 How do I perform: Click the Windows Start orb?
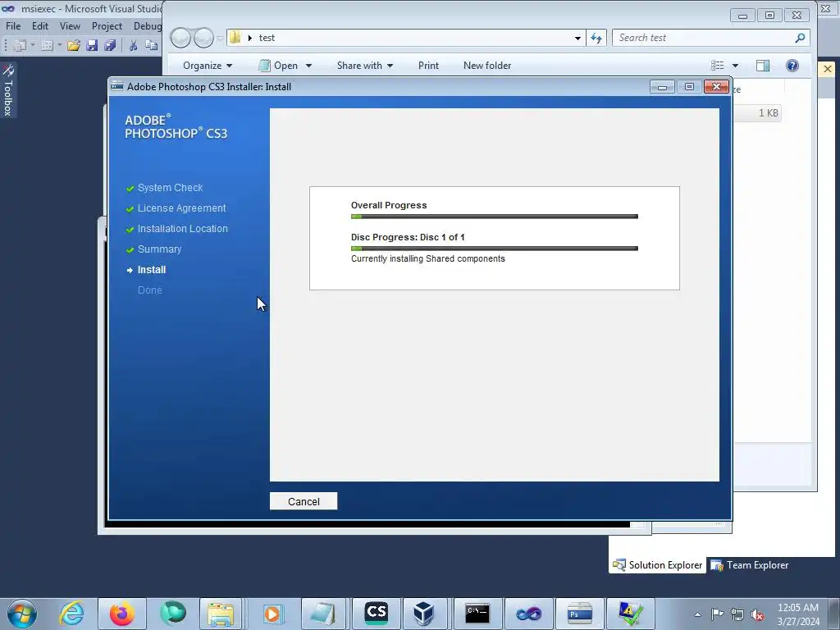pyautogui.click(x=22, y=614)
